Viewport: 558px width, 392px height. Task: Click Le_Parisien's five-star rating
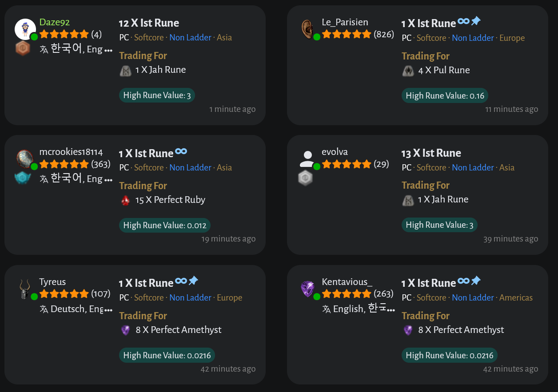pyautogui.click(x=347, y=34)
